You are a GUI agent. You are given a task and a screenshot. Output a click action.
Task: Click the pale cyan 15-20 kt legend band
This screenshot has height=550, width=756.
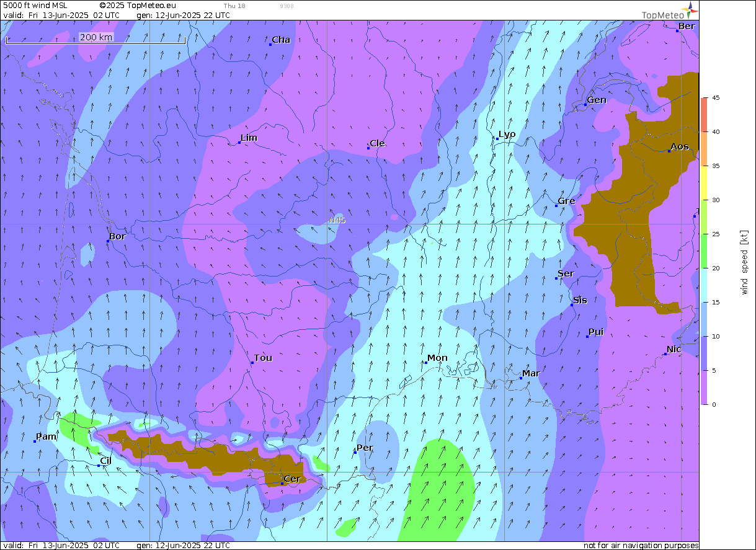coord(704,285)
